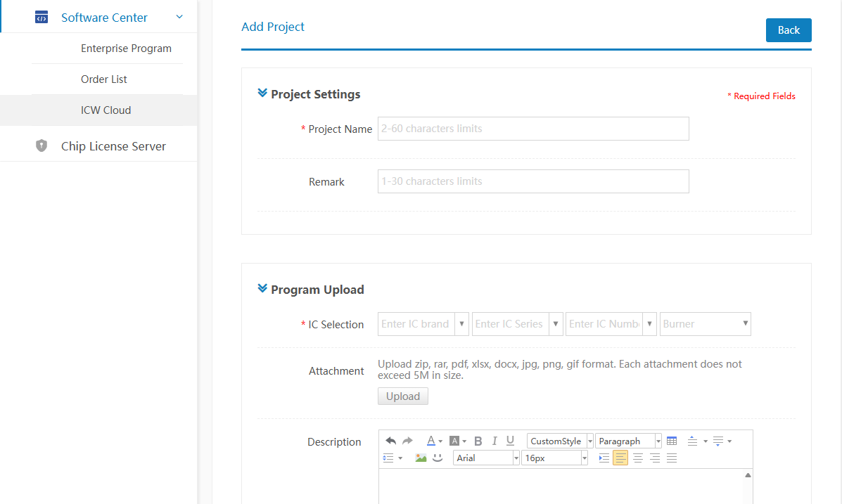842x504 pixels.
Task: Go to Order List in the sidebar
Action: click(104, 79)
